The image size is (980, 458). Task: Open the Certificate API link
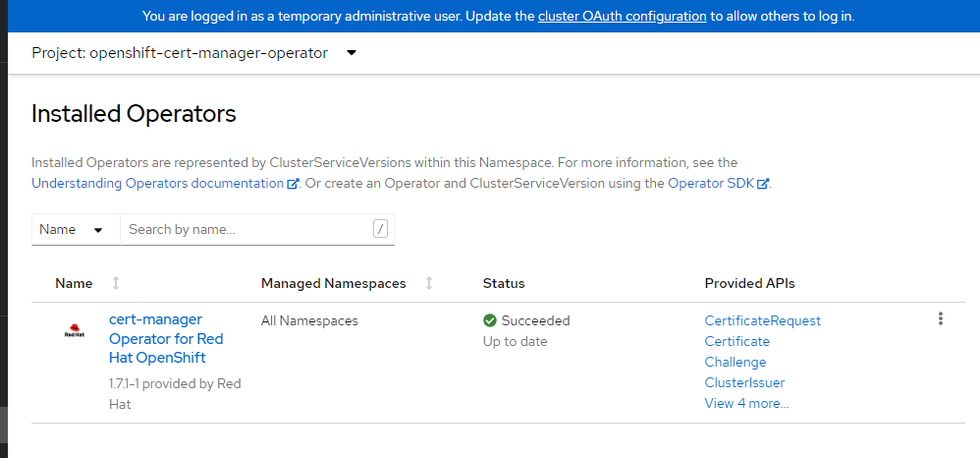pos(736,342)
